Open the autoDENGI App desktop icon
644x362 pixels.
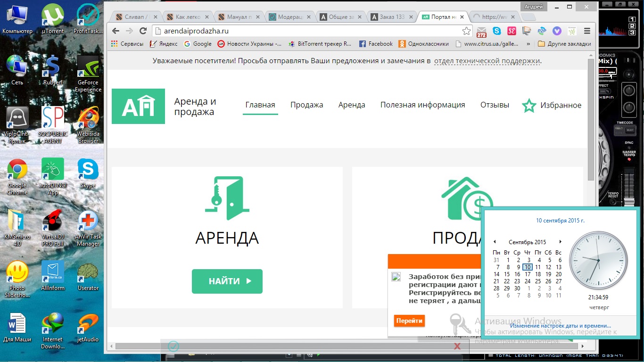tap(53, 176)
